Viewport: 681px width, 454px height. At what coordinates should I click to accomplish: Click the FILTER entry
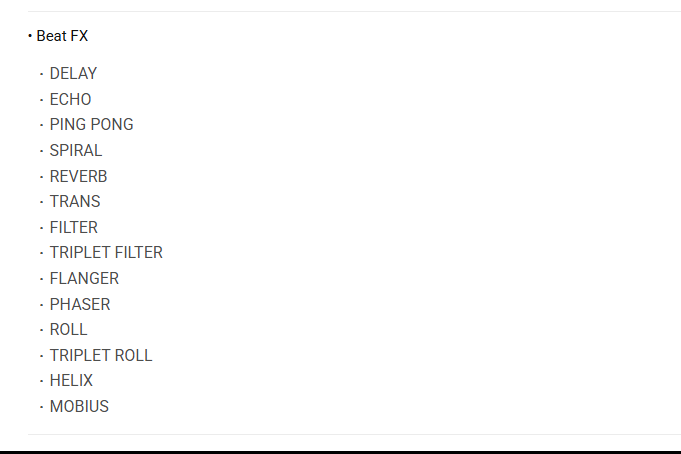click(x=74, y=227)
